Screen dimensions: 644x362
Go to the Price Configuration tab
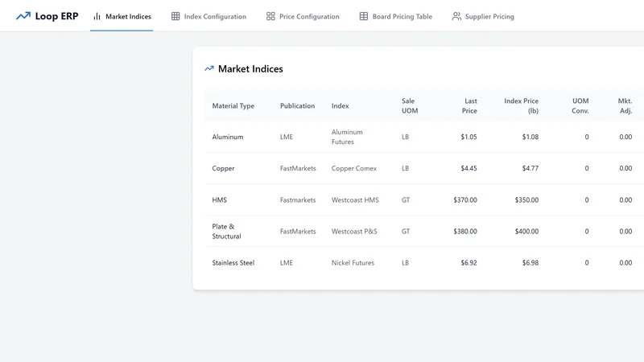[303, 16]
